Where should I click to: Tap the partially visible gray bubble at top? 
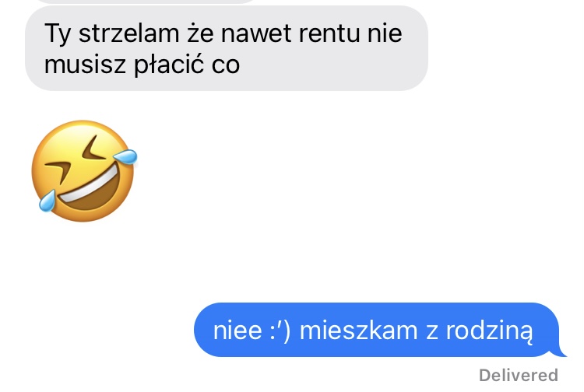[145, 2]
